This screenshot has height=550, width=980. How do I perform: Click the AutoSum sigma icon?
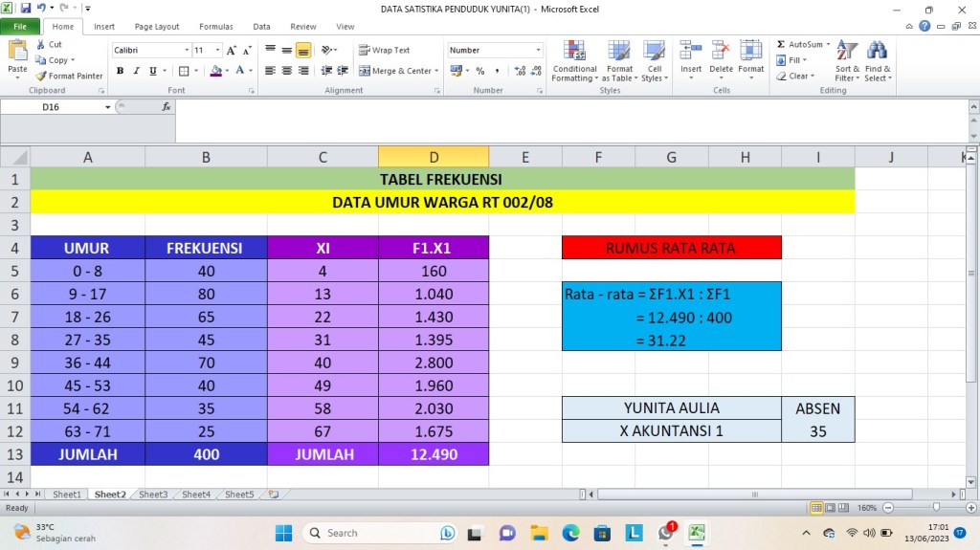click(x=781, y=44)
